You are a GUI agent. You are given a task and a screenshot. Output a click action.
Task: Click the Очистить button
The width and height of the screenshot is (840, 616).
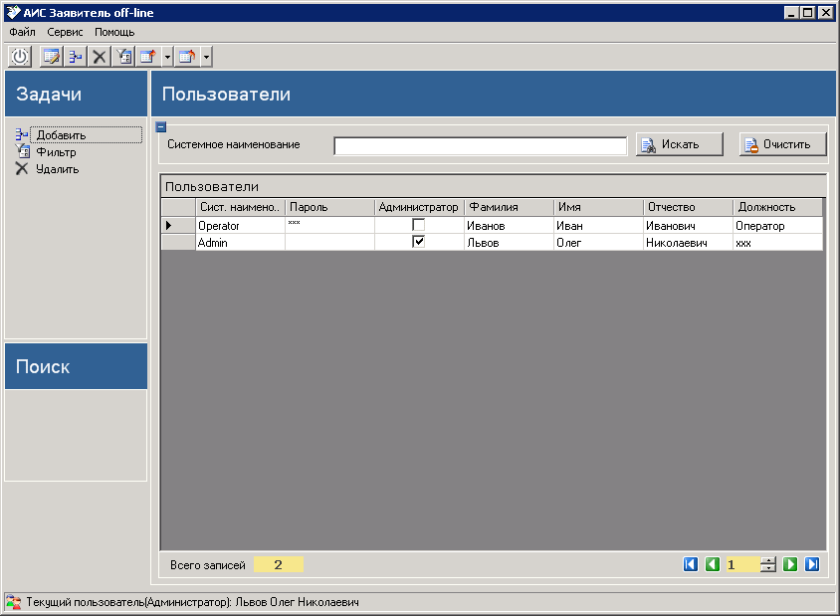click(x=782, y=144)
